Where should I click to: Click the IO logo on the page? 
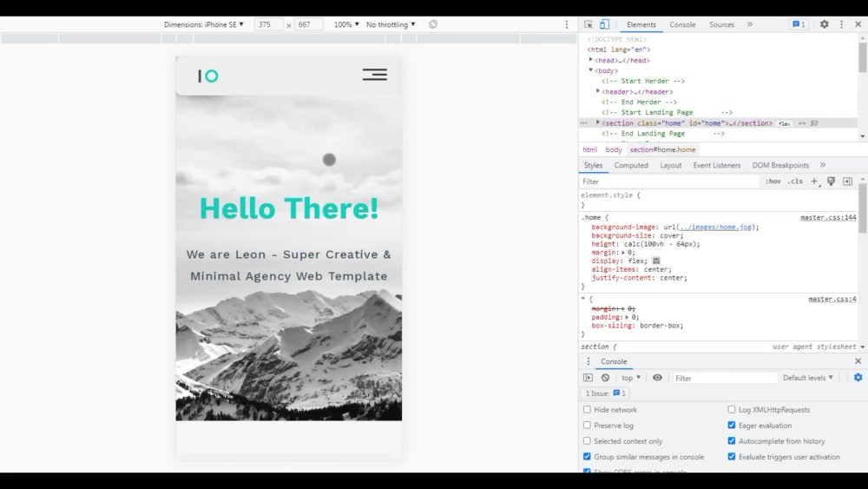coord(208,76)
